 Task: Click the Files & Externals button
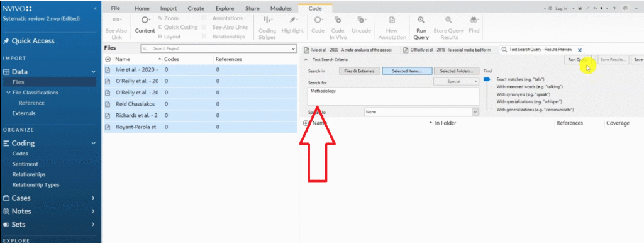coord(359,71)
